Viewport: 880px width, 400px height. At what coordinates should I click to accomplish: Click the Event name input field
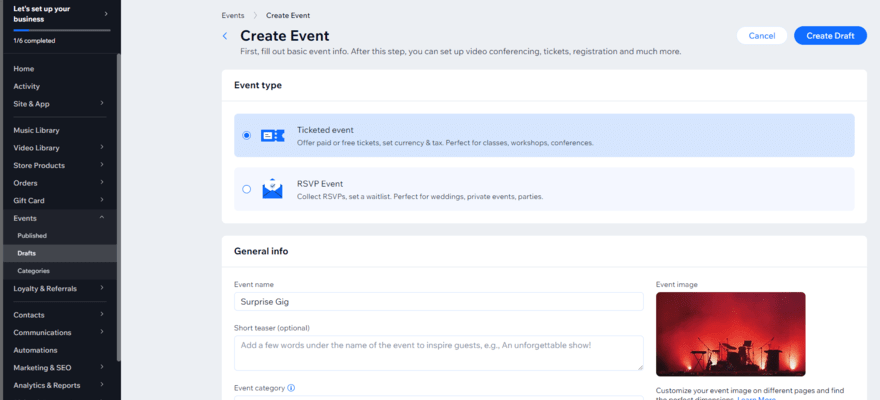tap(438, 301)
